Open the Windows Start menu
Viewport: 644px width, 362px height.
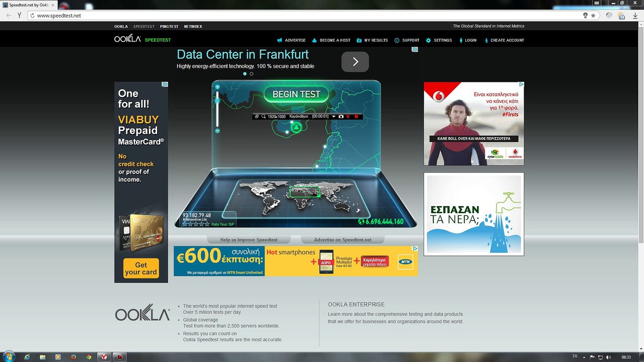(x=9, y=356)
